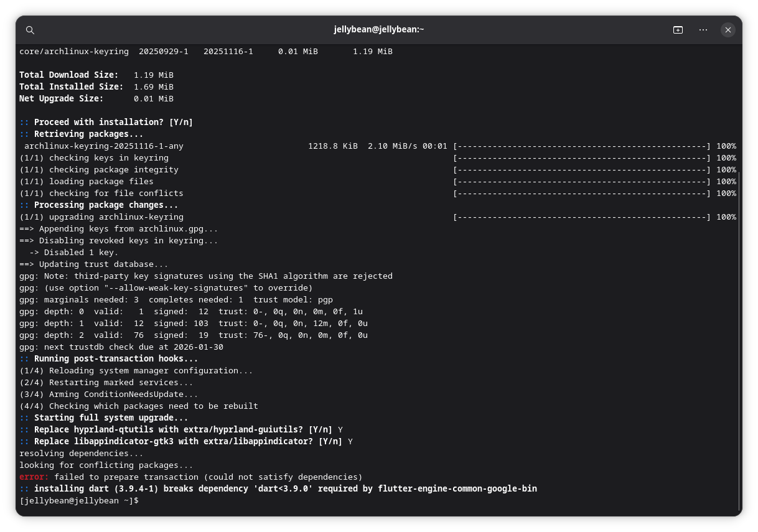This screenshot has width=758, height=532.
Task: Click the Replace libappindicator-gtk3 confirmation line
Action: [180, 441]
